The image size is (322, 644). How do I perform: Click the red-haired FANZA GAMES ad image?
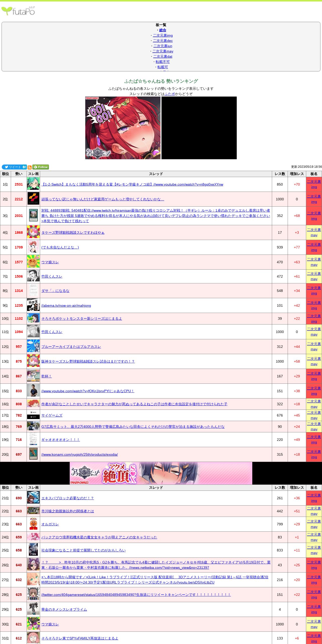click(x=123, y=128)
